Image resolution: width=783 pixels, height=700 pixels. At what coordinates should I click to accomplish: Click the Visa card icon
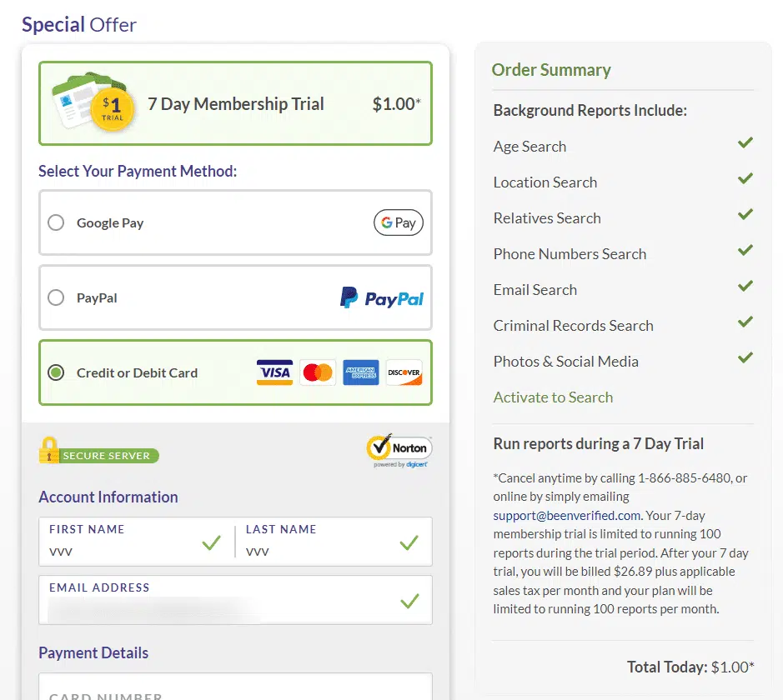[274, 372]
